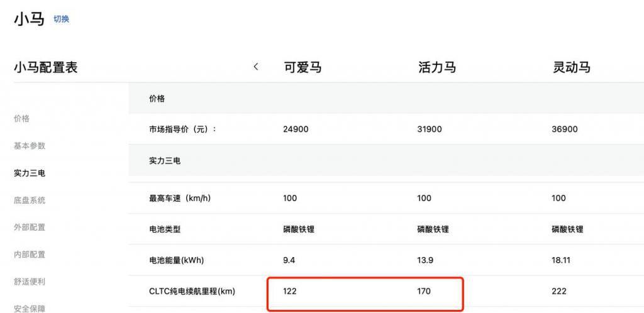This screenshot has width=644, height=313.
Task: Select 实力三电 sidebar item
Action: [x=30, y=173]
